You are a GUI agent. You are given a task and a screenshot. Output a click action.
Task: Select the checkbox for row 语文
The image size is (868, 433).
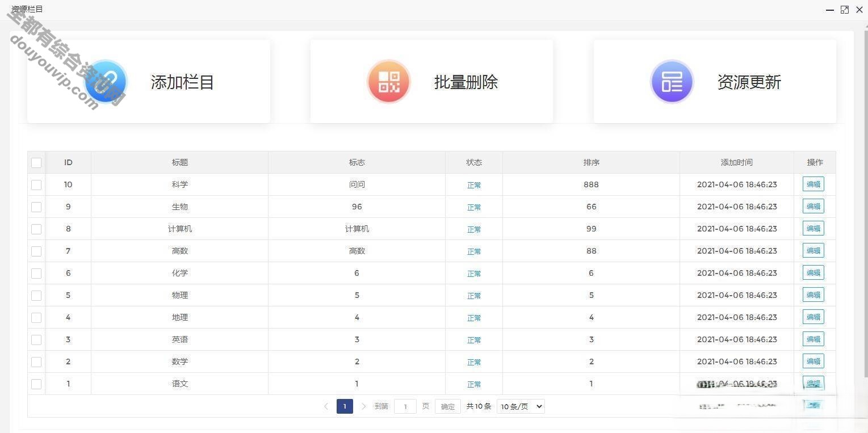coord(36,384)
